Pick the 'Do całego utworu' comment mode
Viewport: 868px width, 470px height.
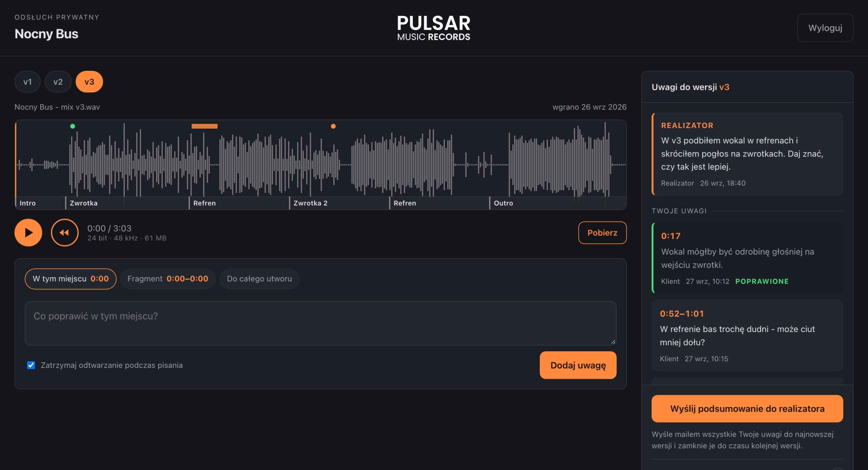(259, 279)
